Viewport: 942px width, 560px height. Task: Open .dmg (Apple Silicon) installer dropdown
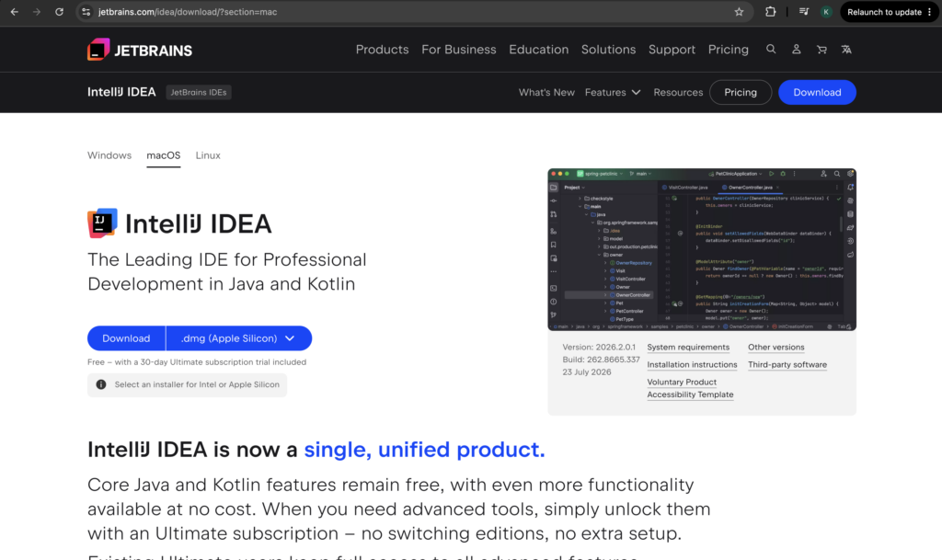pyautogui.click(x=239, y=338)
